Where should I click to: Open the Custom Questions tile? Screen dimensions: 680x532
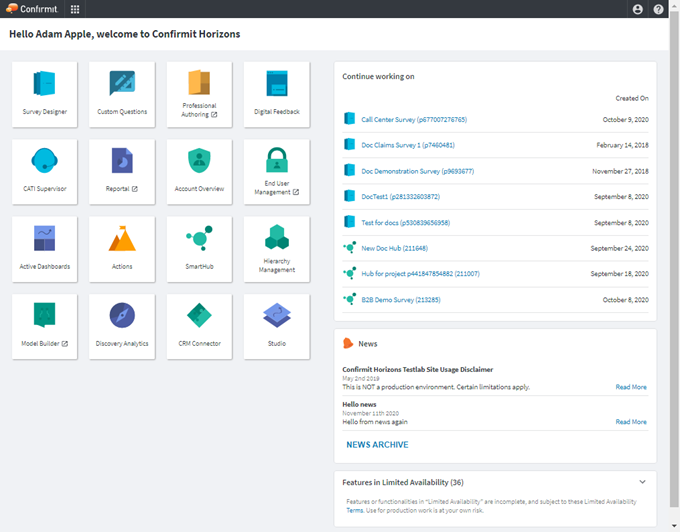tap(122, 95)
